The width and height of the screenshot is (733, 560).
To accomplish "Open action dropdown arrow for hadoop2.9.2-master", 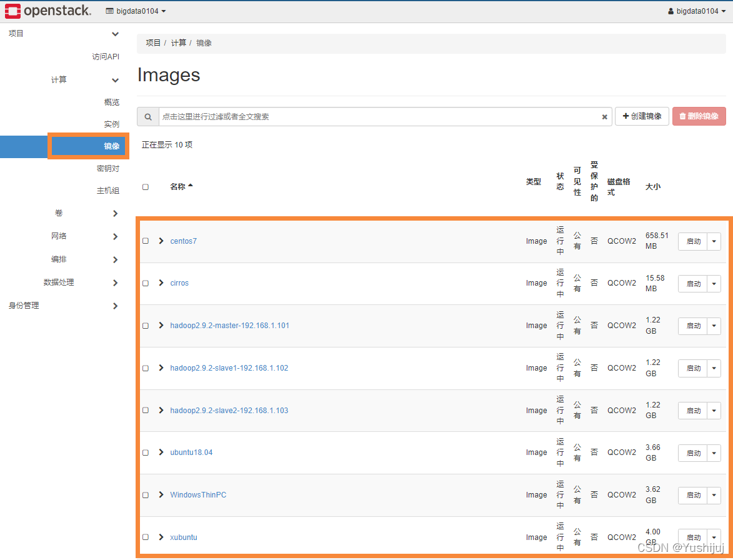I will click(714, 326).
